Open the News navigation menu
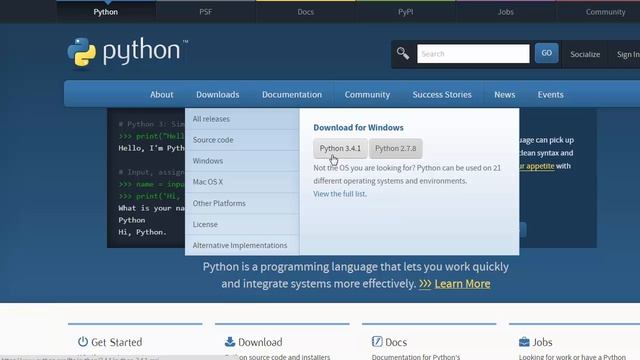Screen dimensions: 640x360 [x=504, y=94]
